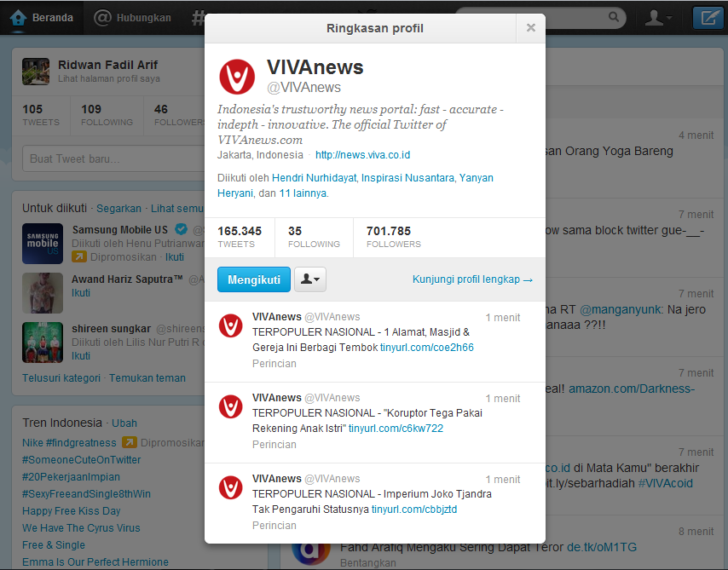Viewport: 728px width, 570px height.
Task: Open the user actions dropdown beside Mengikuti
Action: [310, 279]
